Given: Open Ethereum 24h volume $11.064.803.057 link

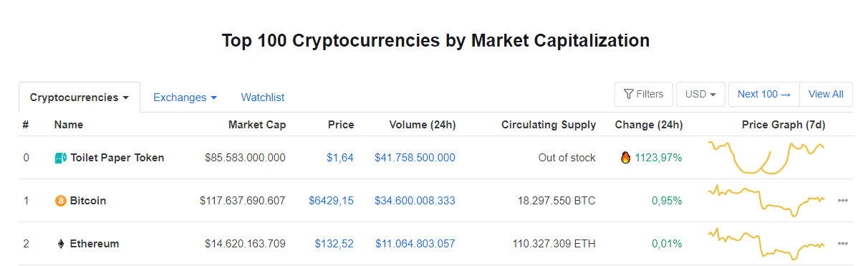Looking at the screenshot, I should [x=415, y=244].
